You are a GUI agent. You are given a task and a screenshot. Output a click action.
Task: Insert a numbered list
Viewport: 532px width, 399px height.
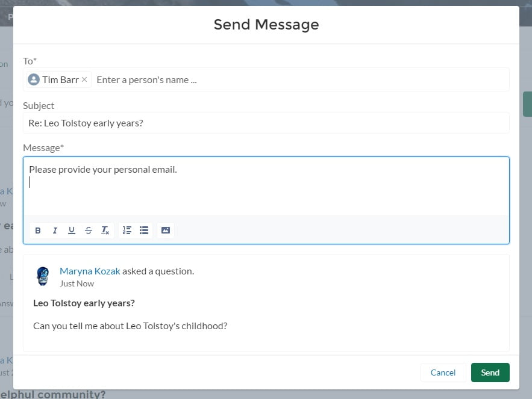click(127, 230)
